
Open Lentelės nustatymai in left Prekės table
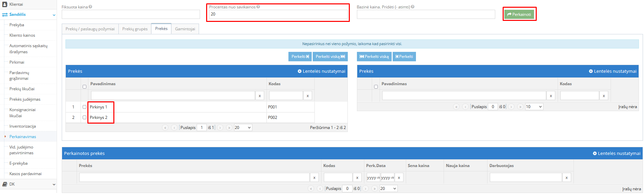(x=321, y=71)
